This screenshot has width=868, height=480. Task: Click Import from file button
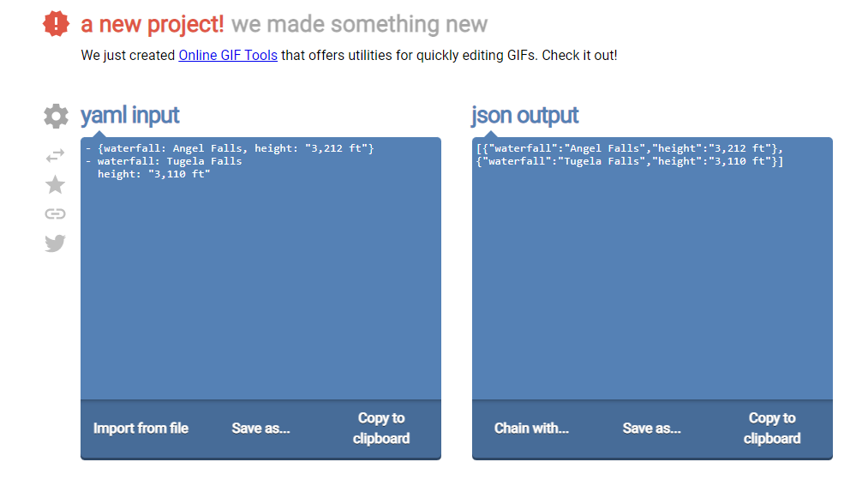click(141, 429)
